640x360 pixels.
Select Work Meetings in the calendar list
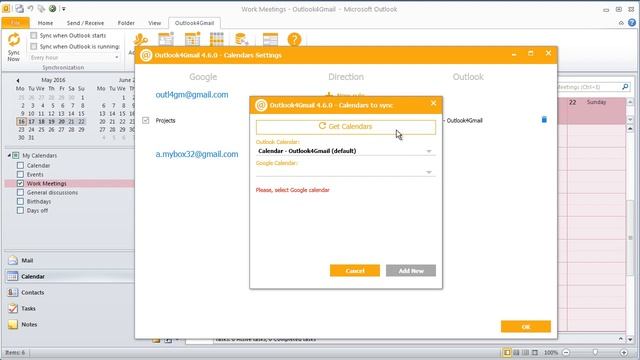click(47, 184)
